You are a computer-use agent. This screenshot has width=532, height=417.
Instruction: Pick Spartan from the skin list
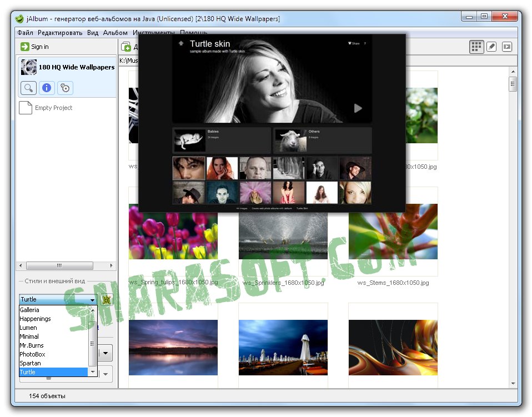(54, 363)
